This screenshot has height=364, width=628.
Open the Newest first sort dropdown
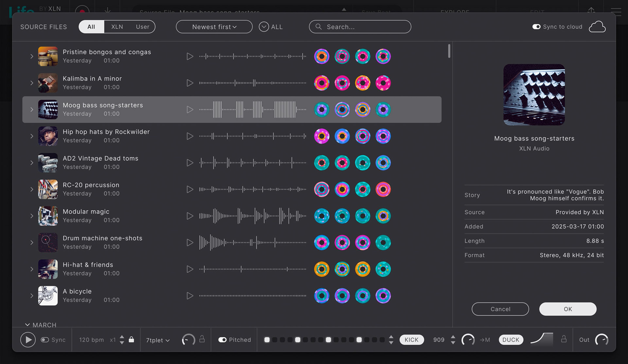(x=214, y=27)
